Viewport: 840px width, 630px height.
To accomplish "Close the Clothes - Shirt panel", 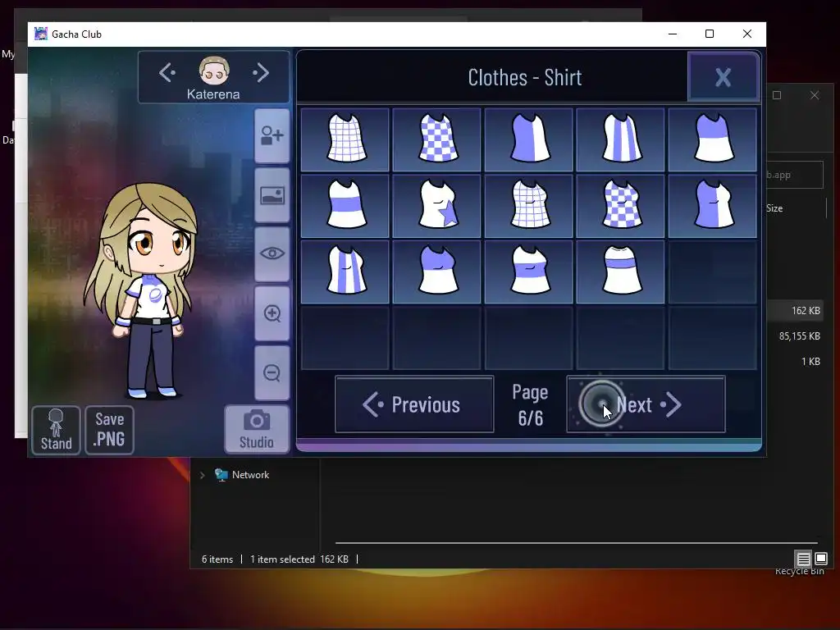I will 724,77.
